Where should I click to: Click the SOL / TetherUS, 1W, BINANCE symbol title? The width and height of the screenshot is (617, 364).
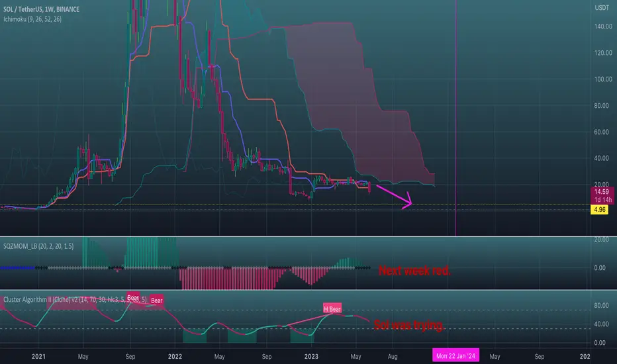pos(41,9)
